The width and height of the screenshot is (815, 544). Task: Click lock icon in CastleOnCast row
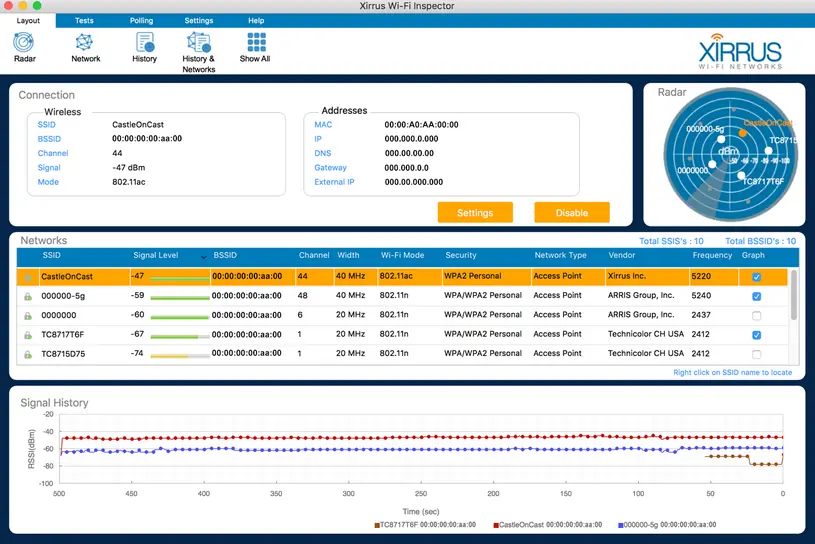coord(28,277)
